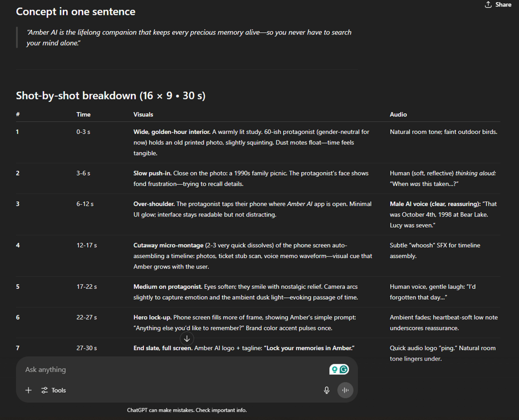
Task: Select the Time column header
Action: (83, 114)
